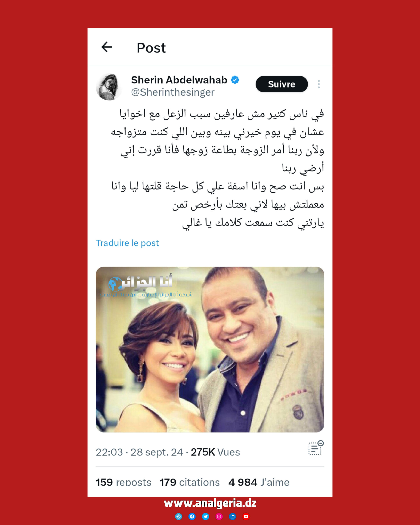The height and width of the screenshot is (525, 420).
Task: Click the pink Instagram icon in the footer
Action: [x=219, y=516]
